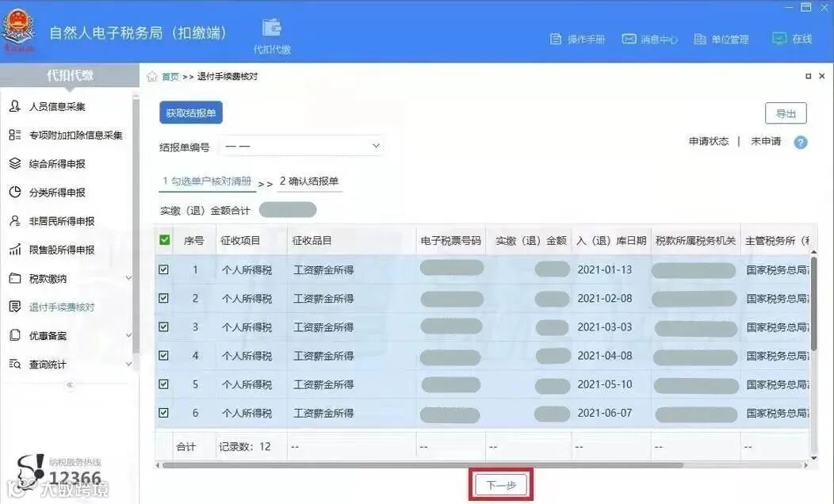Screen dimensions: 834x504
Task: Open the 代扣代缴 module icon in header
Action: (272, 29)
